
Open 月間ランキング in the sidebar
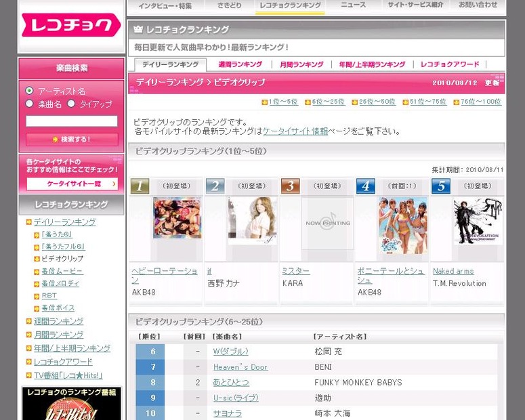58,335
